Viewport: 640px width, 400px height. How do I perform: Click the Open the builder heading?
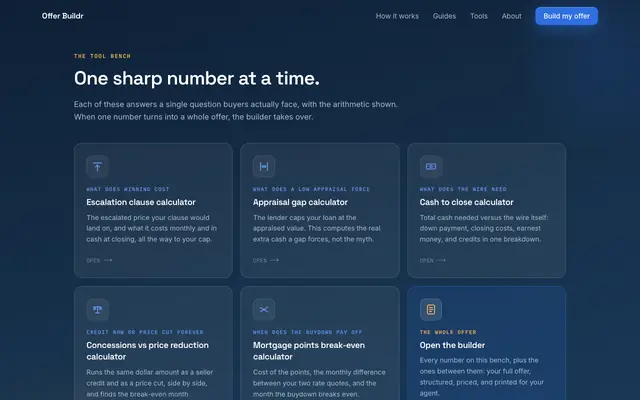(x=452, y=345)
